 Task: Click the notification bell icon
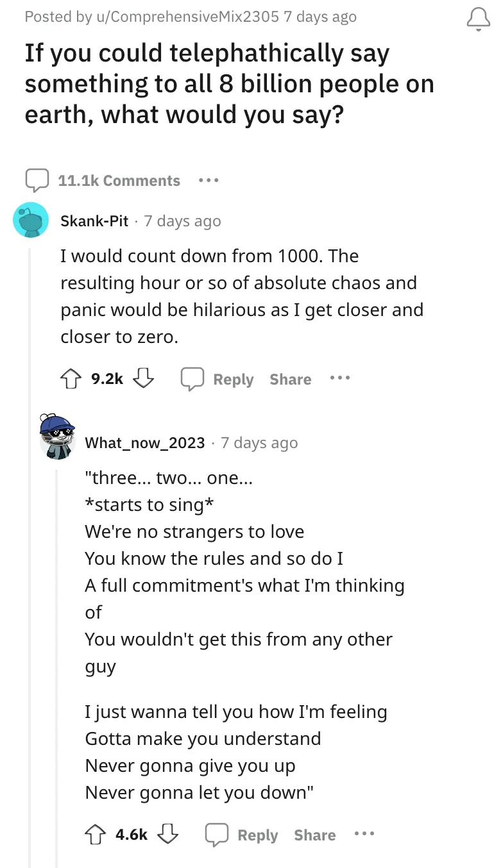478,19
